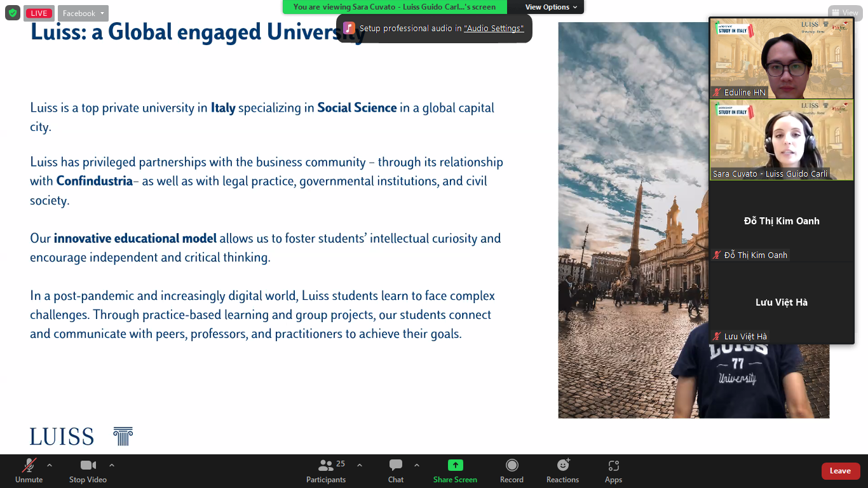This screenshot has height=488, width=868.
Task: Open the Participants panel
Action: tap(326, 471)
